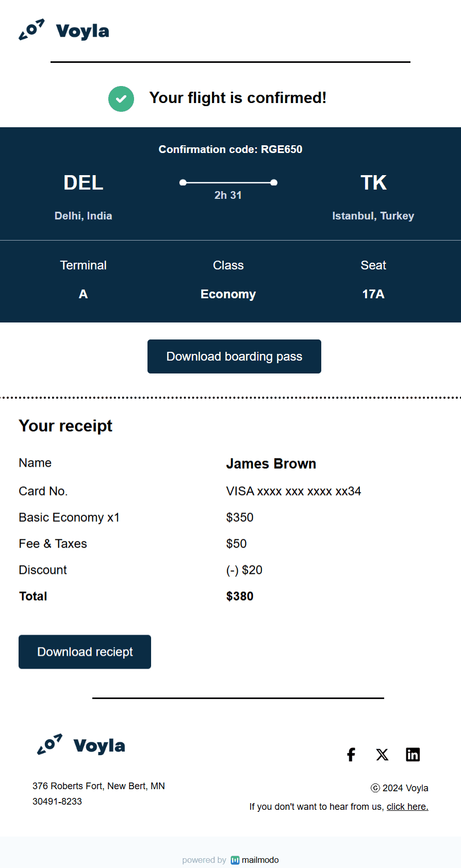461x868 pixels.
Task: Download the receipt
Action: [85, 652]
